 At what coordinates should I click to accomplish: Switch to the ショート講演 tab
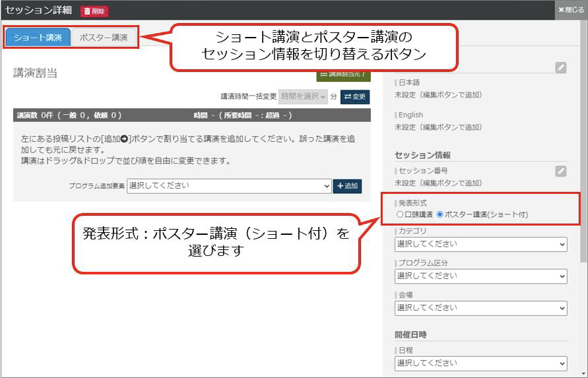coord(38,38)
